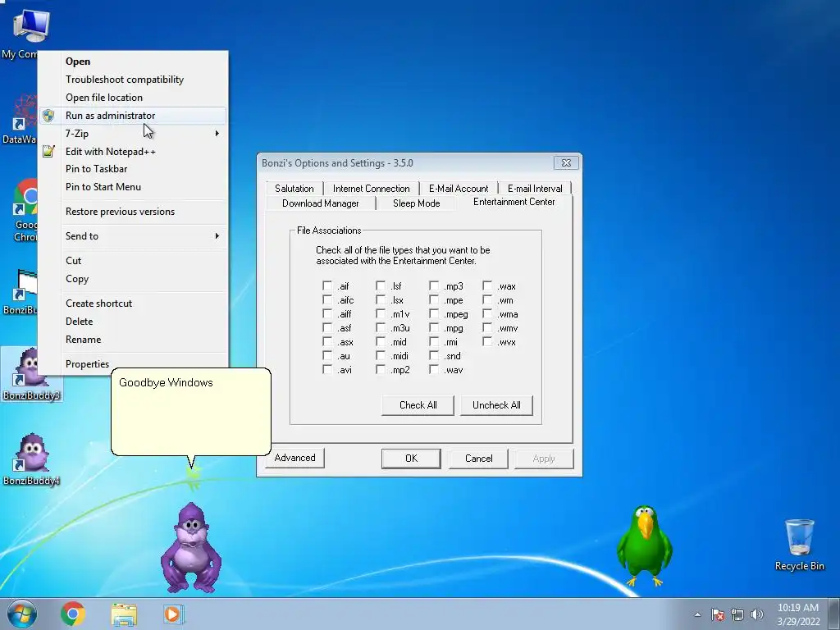The image size is (840, 630).
Task: Click the shield icon beside Run as administrator
Action: 48,115
